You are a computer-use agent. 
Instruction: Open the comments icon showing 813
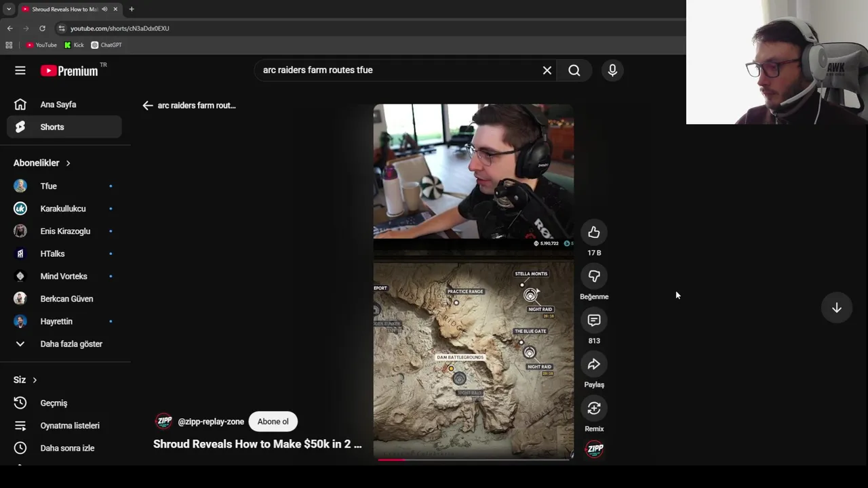(594, 321)
